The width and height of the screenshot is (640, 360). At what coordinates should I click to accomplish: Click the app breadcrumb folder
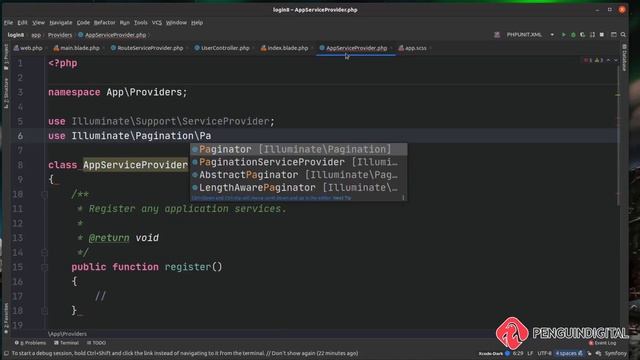point(36,35)
